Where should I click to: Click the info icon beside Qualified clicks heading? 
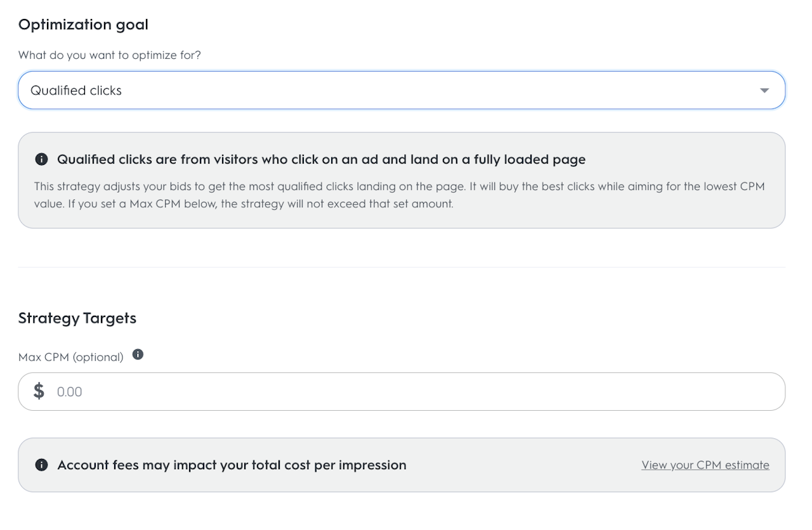tap(42, 160)
